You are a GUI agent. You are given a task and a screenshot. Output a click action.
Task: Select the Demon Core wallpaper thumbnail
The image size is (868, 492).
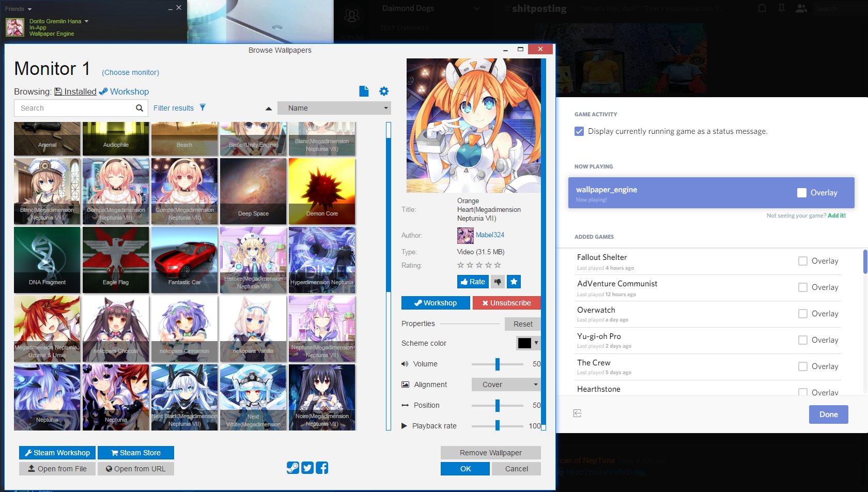pos(322,191)
